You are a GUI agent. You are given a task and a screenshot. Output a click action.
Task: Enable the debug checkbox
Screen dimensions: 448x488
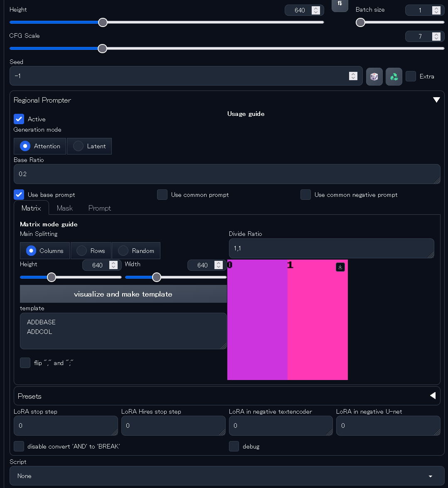[234, 446]
